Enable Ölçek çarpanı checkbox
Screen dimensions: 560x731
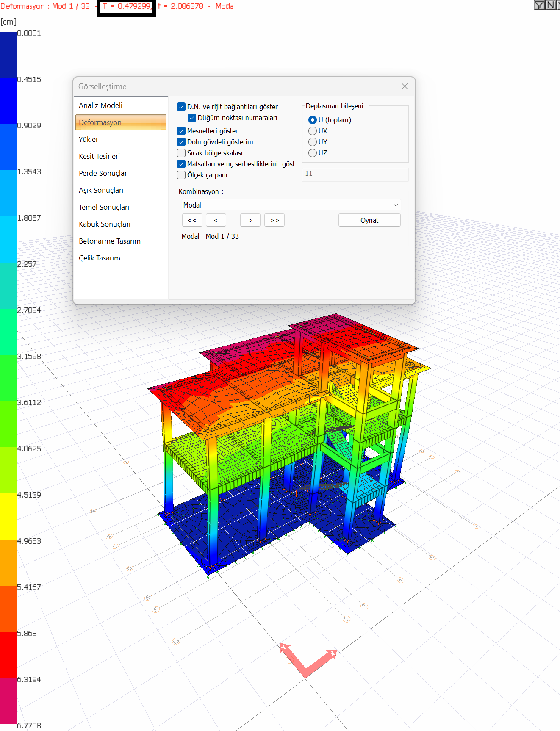point(181,175)
